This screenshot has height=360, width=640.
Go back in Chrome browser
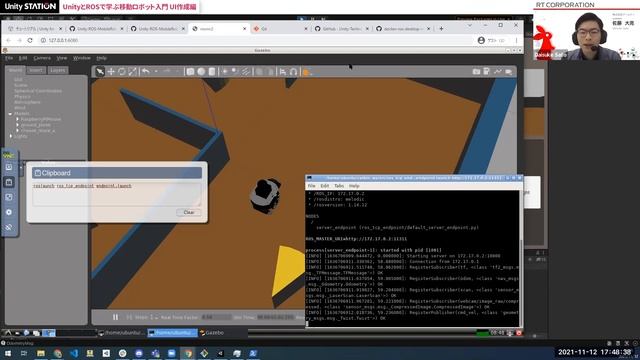pos(9,40)
